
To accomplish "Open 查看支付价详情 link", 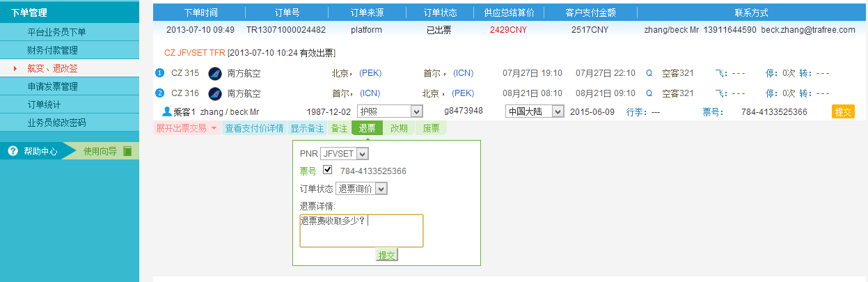I will (x=254, y=128).
